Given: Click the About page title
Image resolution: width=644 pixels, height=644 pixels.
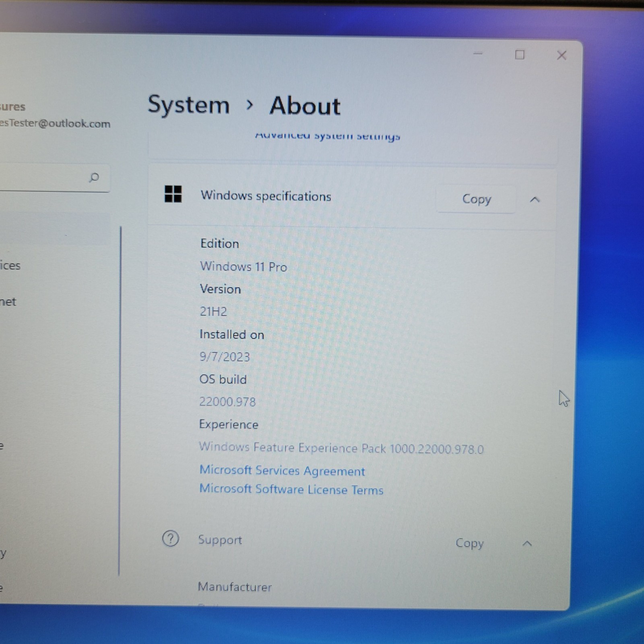Looking at the screenshot, I should tap(305, 106).
